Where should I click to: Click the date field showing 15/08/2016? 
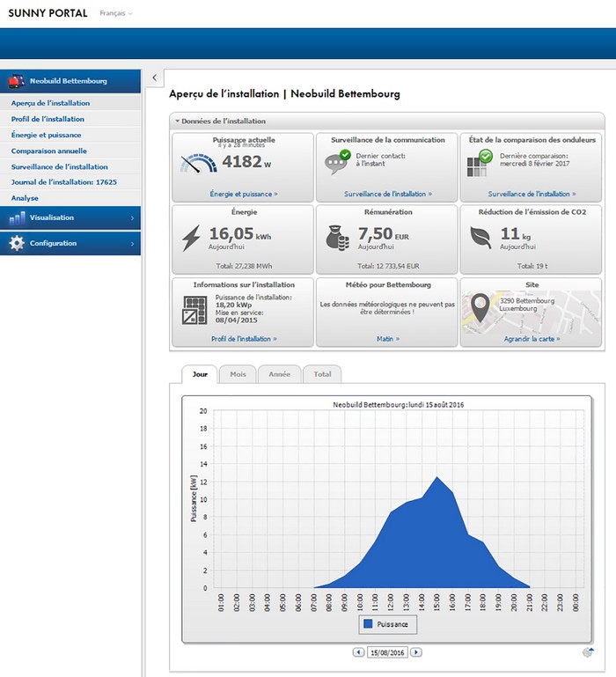[x=387, y=652]
